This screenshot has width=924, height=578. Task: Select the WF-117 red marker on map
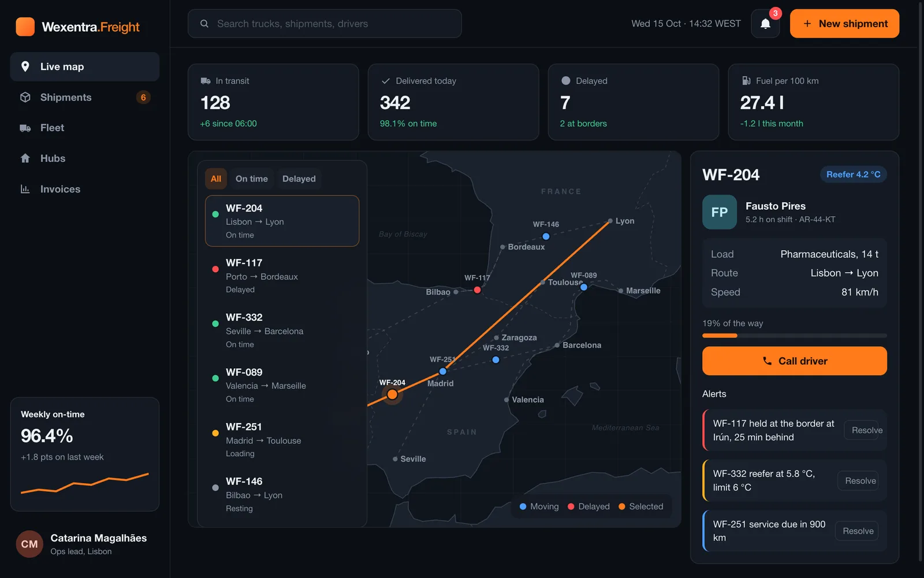(x=478, y=290)
